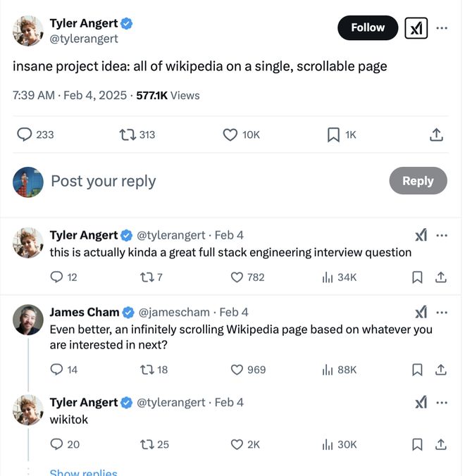Repost the main post with 313 reposts

(128, 134)
